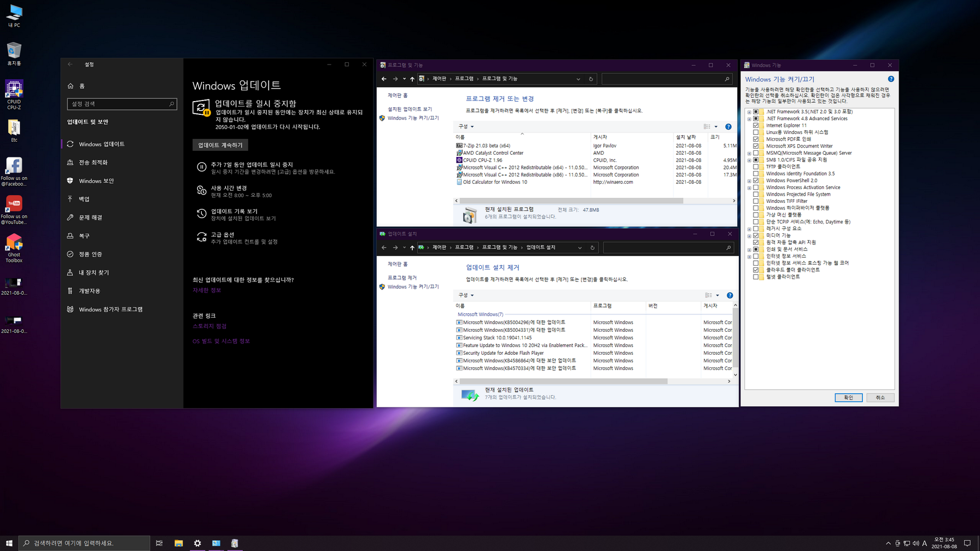Click the 업데이트 기록 보기 history icon
980x551 pixels.
coord(201,214)
